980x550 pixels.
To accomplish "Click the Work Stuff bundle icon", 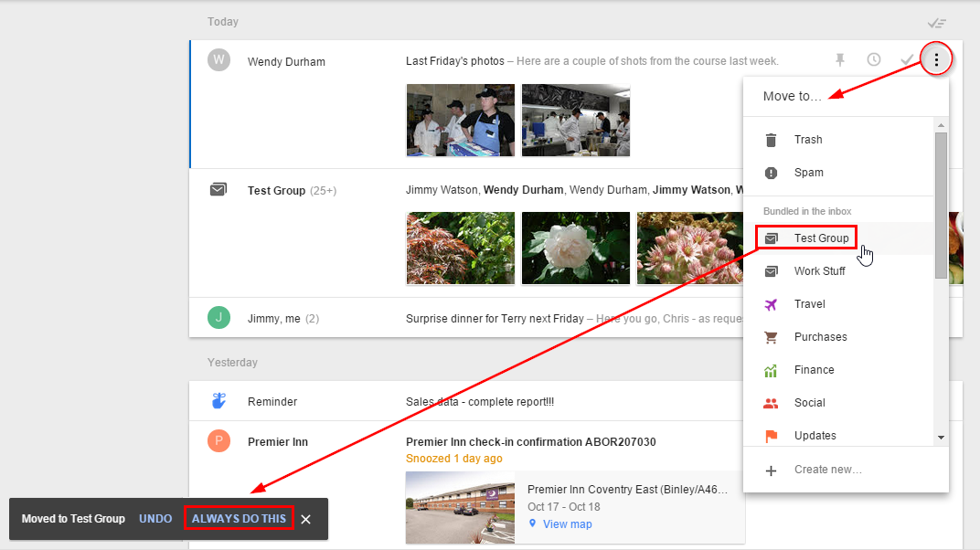I will [x=772, y=271].
